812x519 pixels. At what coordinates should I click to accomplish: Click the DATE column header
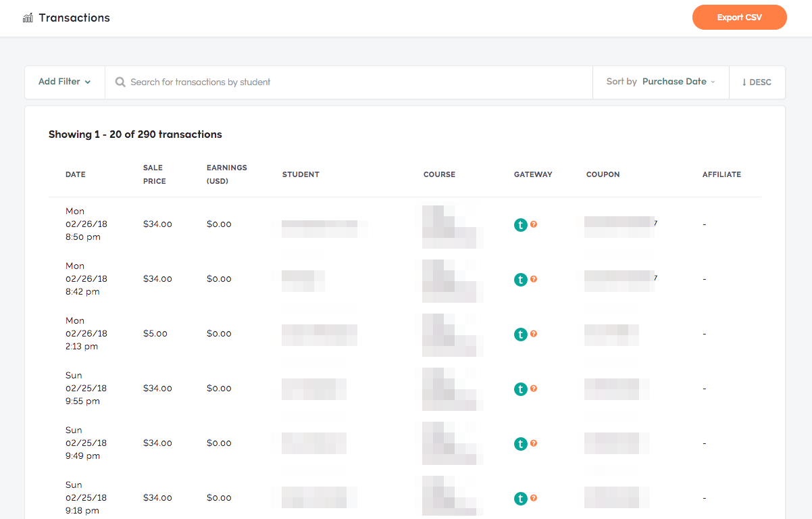tap(76, 174)
